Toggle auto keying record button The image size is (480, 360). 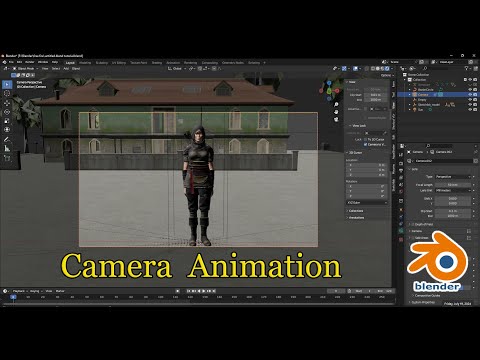pyautogui.click(x=178, y=291)
